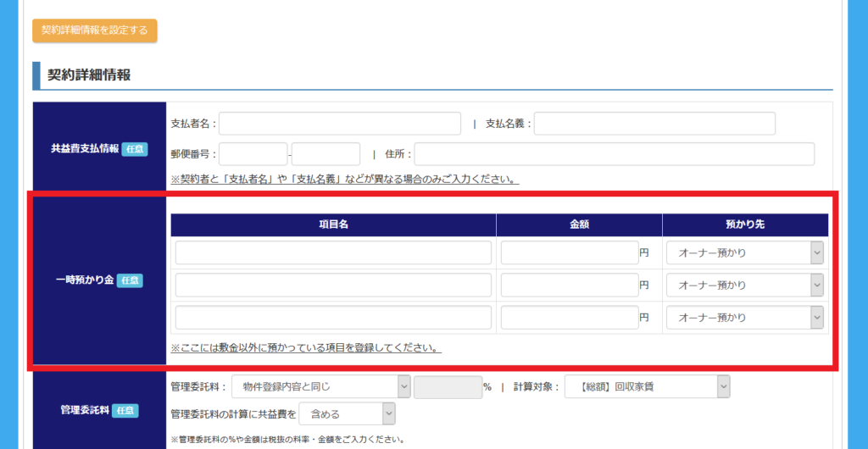
Task: Click note about 敷金以外 deposit items
Action: tap(306, 349)
